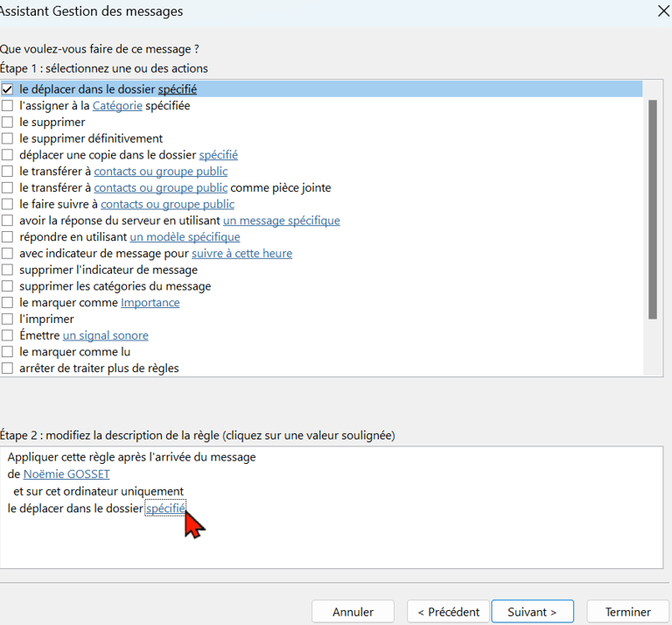Select the "l'imprimer" checkbox
The height and width of the screenshot is (625, 672).
7,319
